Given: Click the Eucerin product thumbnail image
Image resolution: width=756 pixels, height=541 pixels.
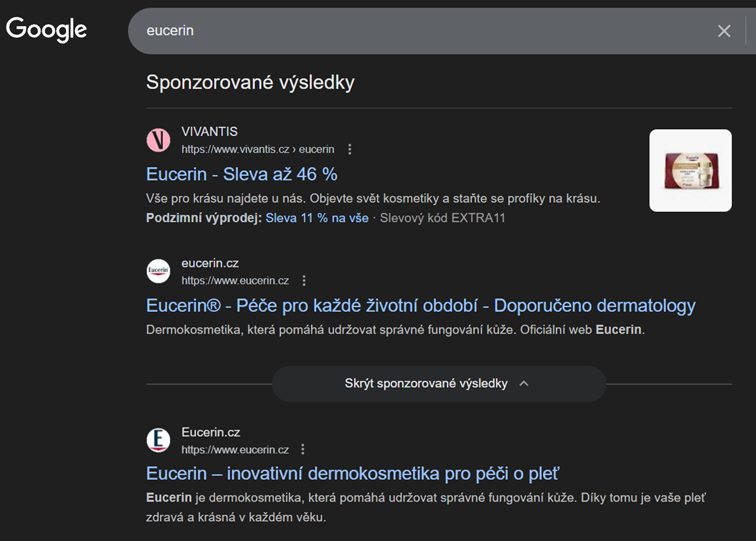Looking at the screenshot, I should pyautogui.click(x=690, y=170).
